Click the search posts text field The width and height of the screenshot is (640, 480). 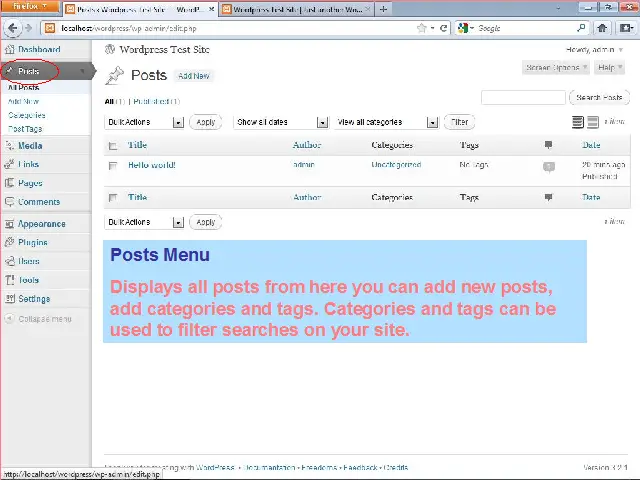coord(523,98)
